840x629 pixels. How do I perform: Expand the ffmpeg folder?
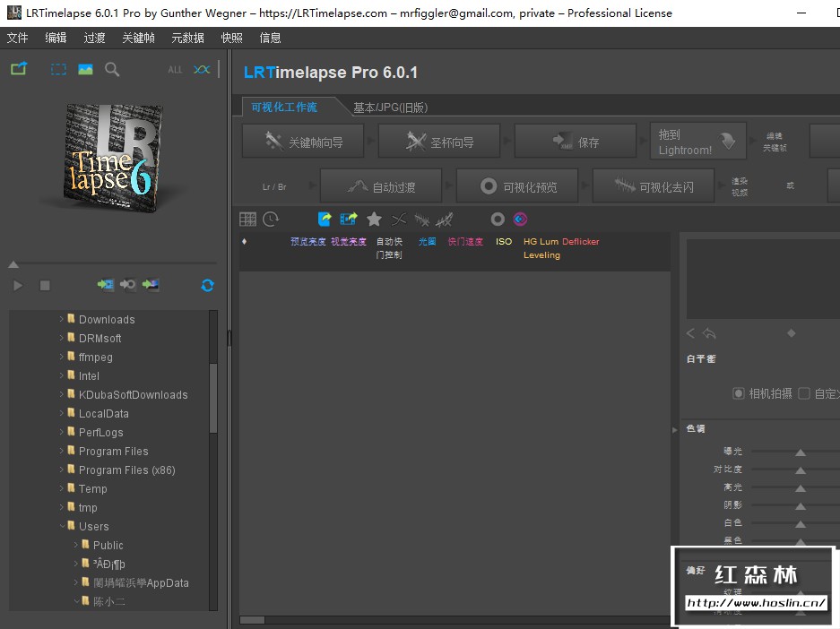click(x=62, y=357)
